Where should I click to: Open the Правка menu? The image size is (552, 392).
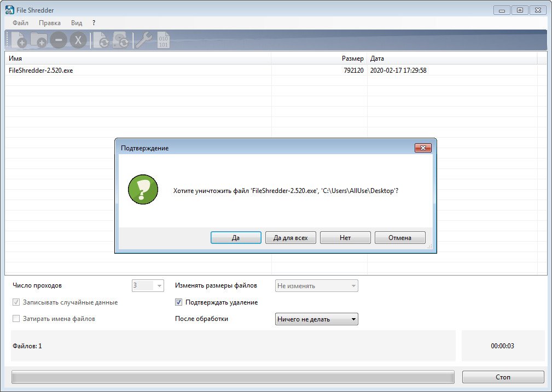[x=50, y=23]
